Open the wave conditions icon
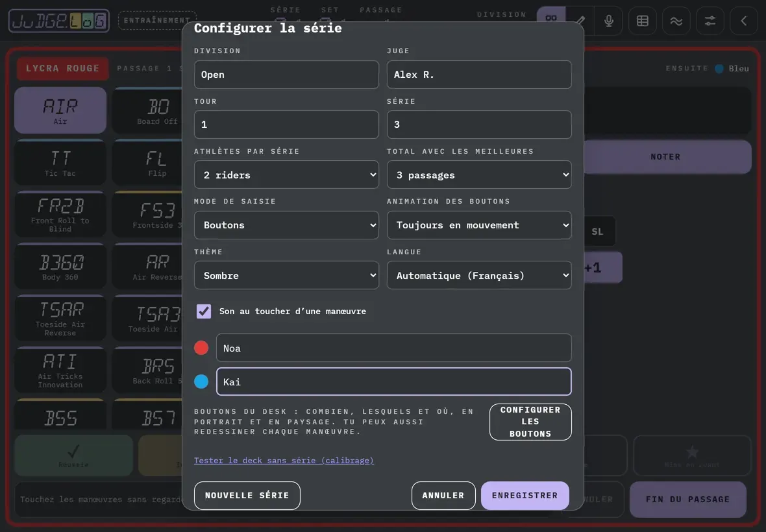 point(676,21)
